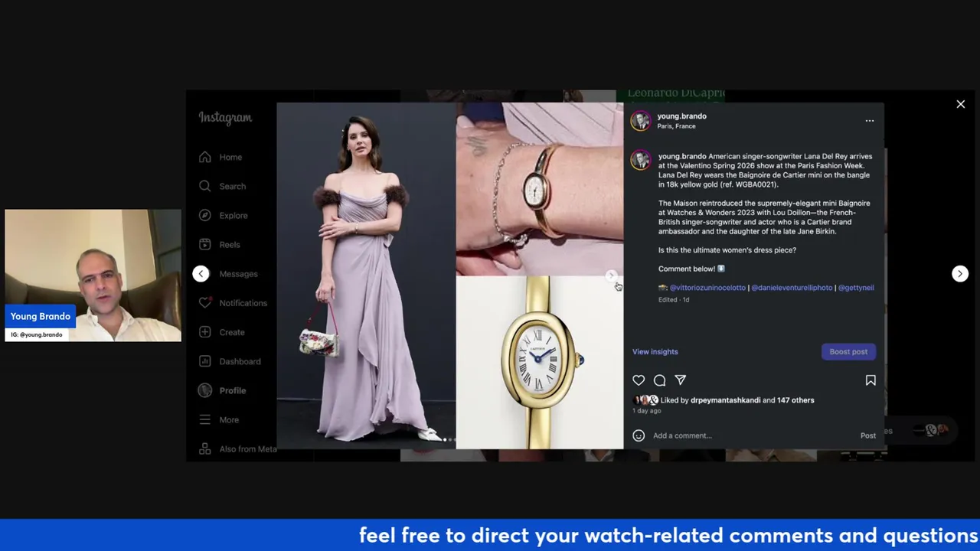This screenshot has height=551, width=980.
Task: Save post with bookmark icon
Action: coord(871,380)
